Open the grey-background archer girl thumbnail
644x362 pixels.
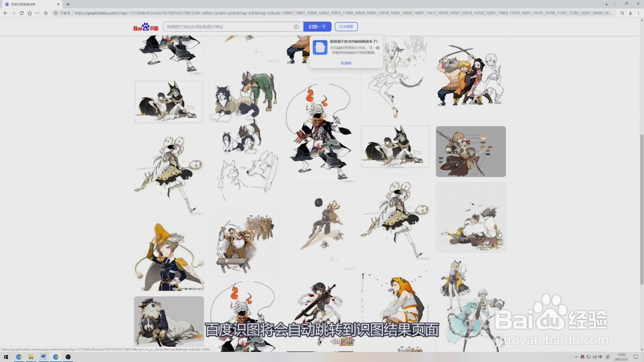coord(471,152)
